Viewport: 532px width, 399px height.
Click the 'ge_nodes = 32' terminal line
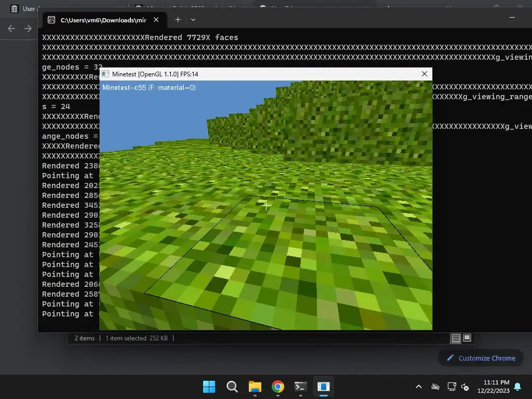pyautogui.click(x=72, y=67)
